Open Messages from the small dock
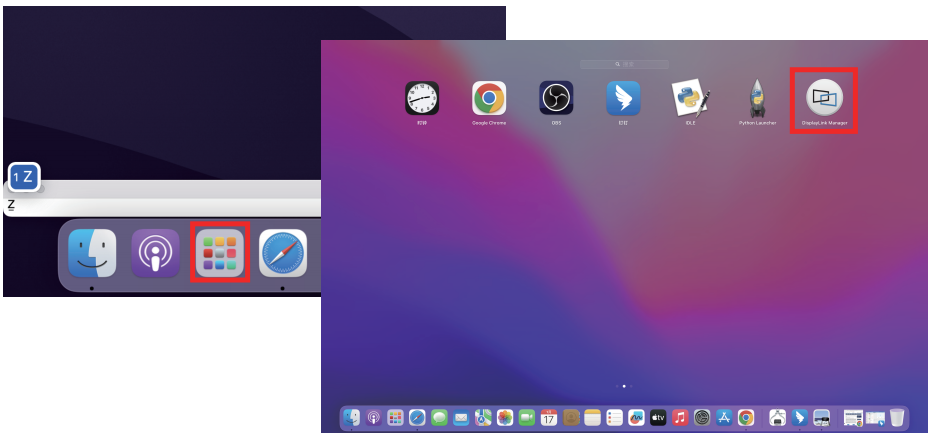The image size is (935, 441). pos(439,417)
